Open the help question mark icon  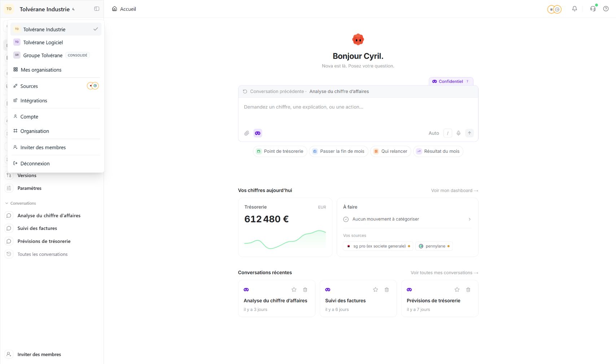tap(606, 9)
